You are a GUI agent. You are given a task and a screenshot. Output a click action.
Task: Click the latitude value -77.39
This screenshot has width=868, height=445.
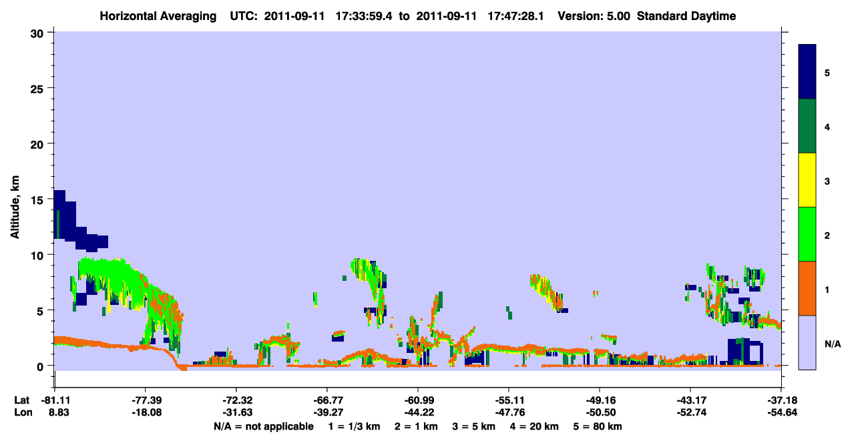(146, 400)
